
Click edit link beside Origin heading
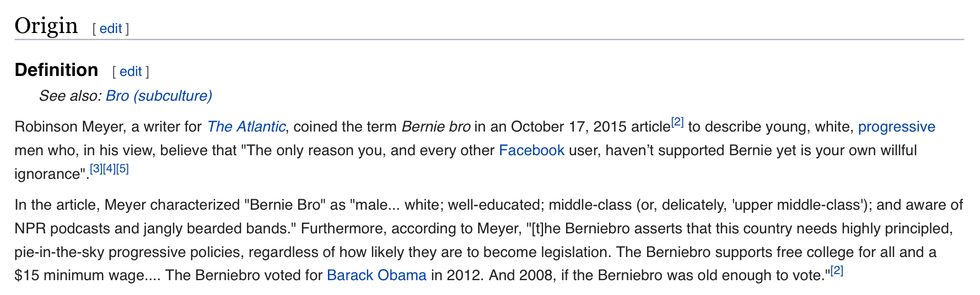[110, 29]
